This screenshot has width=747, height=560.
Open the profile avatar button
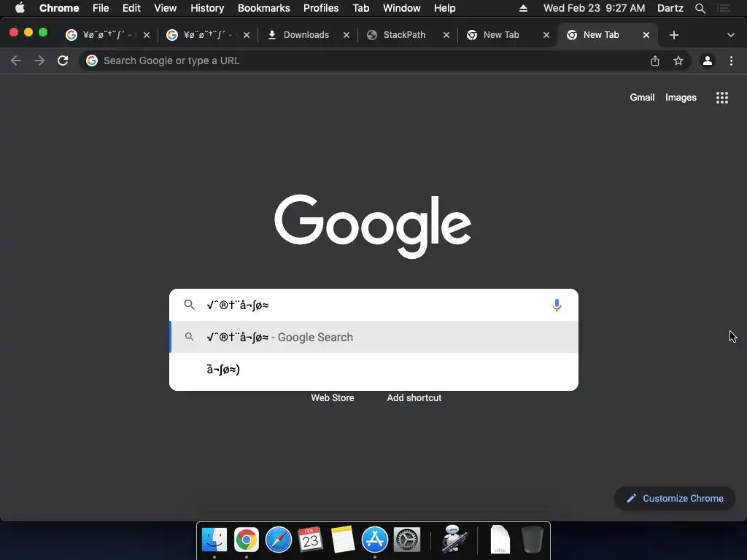pos(708,61)
